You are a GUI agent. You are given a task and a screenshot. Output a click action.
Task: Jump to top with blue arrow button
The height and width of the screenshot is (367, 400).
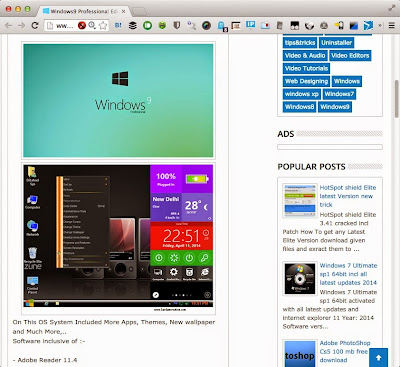click(378, 357)
